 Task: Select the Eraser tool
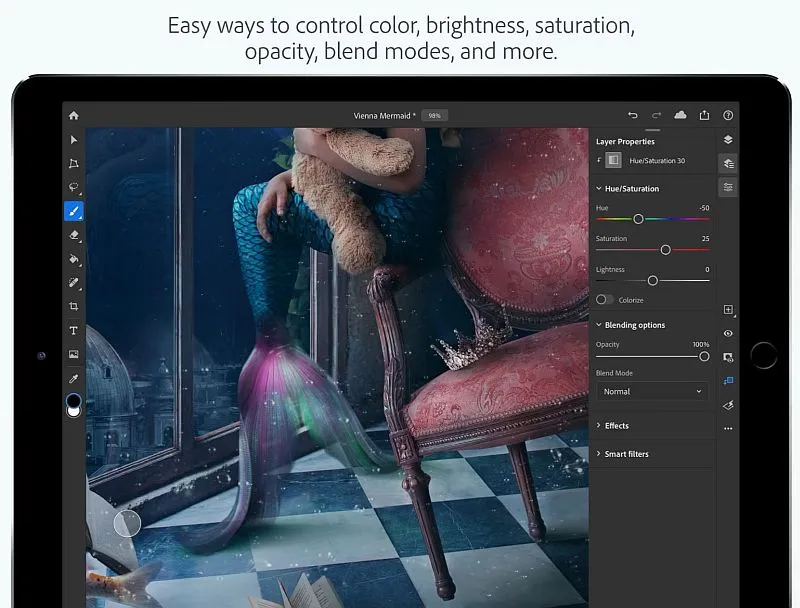click(73, 236)
